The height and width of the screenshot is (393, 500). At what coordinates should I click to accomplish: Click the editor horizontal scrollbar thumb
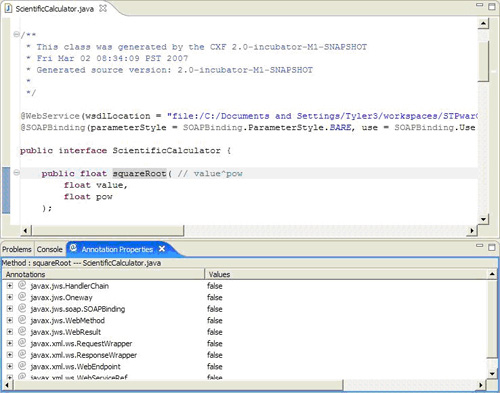pyautogui.click(x=107, y=230)
